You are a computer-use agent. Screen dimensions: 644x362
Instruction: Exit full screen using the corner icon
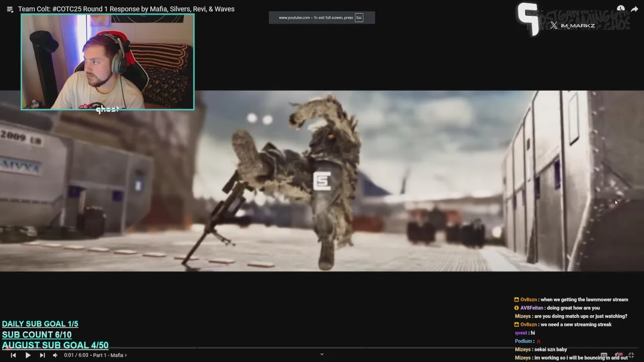click(631, 355)
